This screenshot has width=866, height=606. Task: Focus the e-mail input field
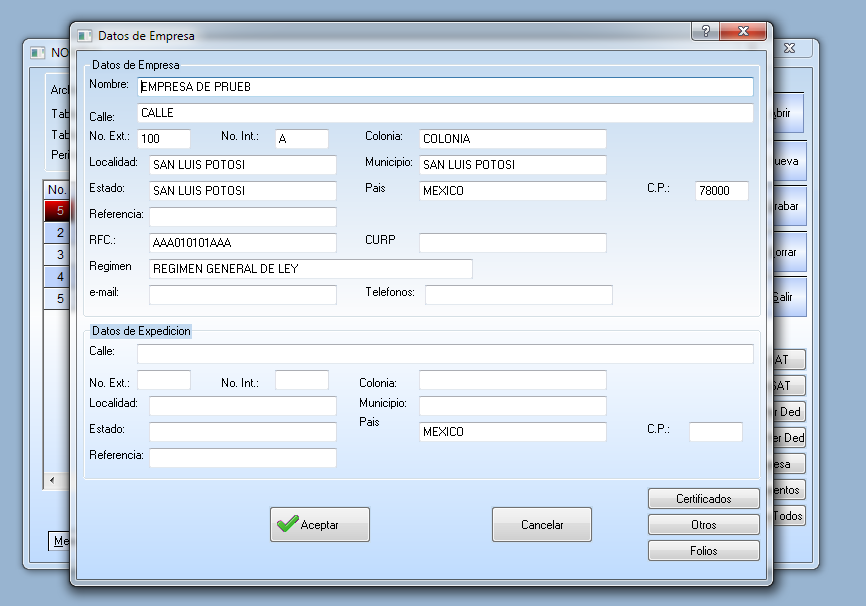click(x=242, y=294)
